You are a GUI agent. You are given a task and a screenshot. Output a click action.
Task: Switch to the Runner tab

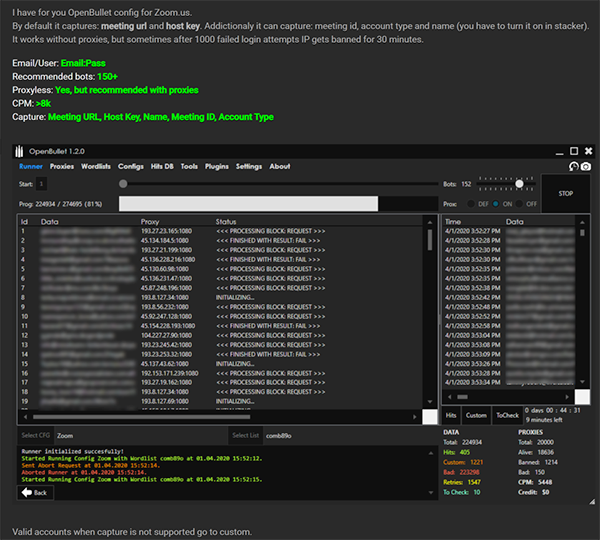point(31,166)
